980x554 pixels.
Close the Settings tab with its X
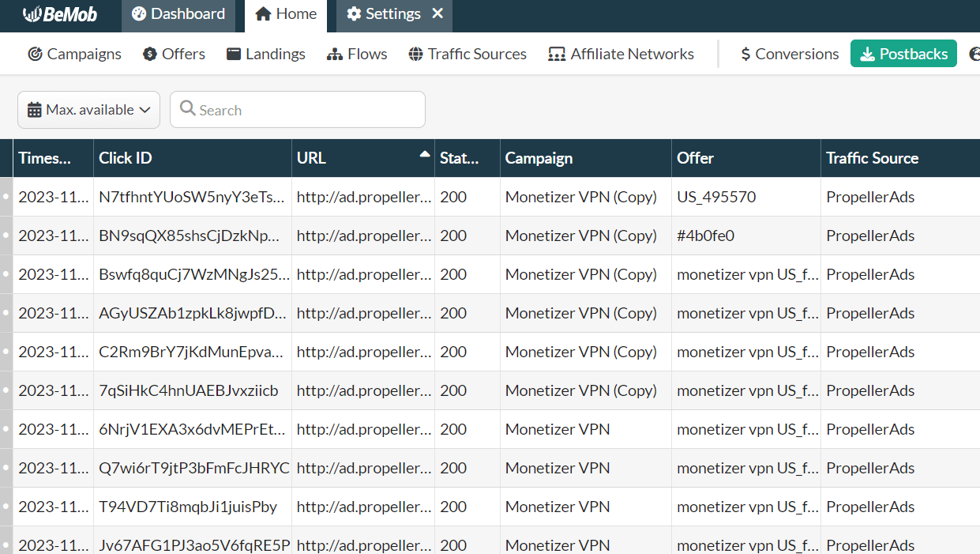point(437,13)
